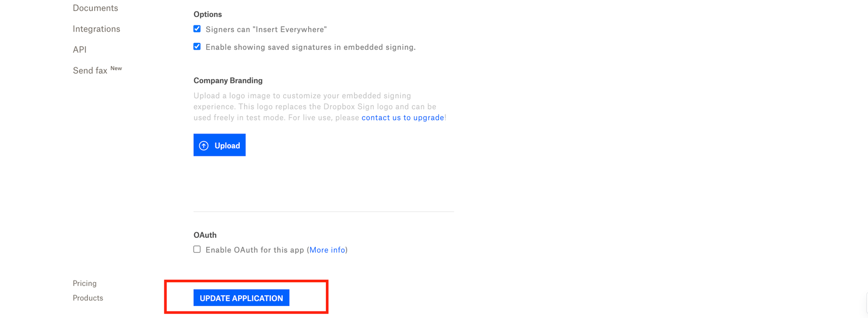Viewport: 868px width, 318px height.
Task: Open the OAuth More info link
Action: [327, 250]
